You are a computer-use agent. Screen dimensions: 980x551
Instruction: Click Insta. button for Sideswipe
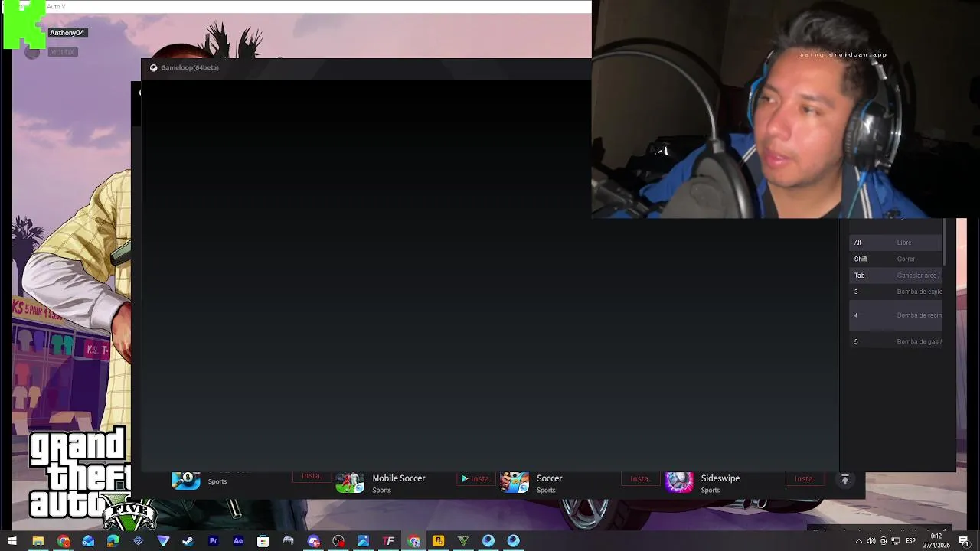[x=805, y=478]
